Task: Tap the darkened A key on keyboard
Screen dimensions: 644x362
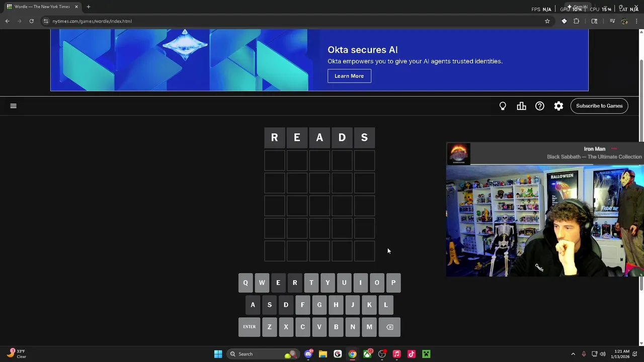Action: coord(253,305)
